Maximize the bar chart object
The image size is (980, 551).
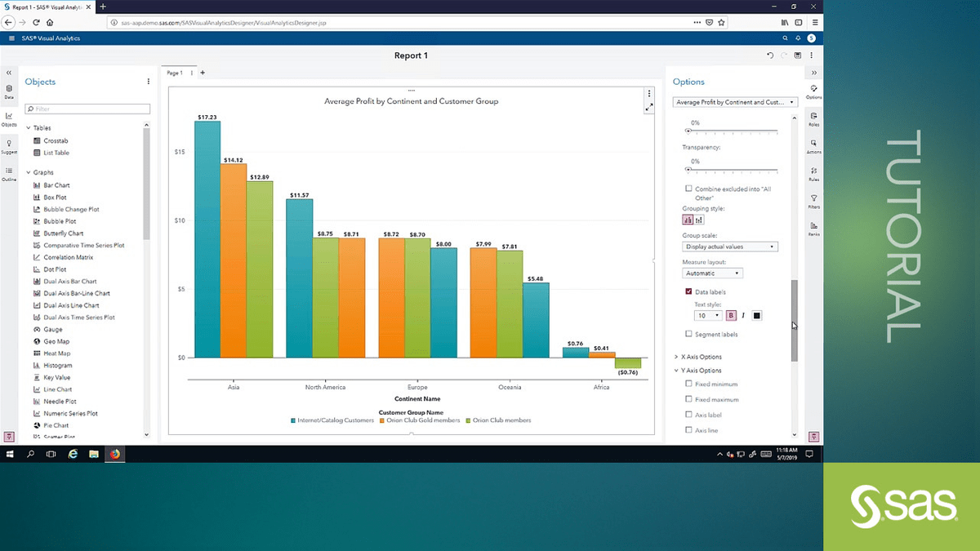point(649,107)
